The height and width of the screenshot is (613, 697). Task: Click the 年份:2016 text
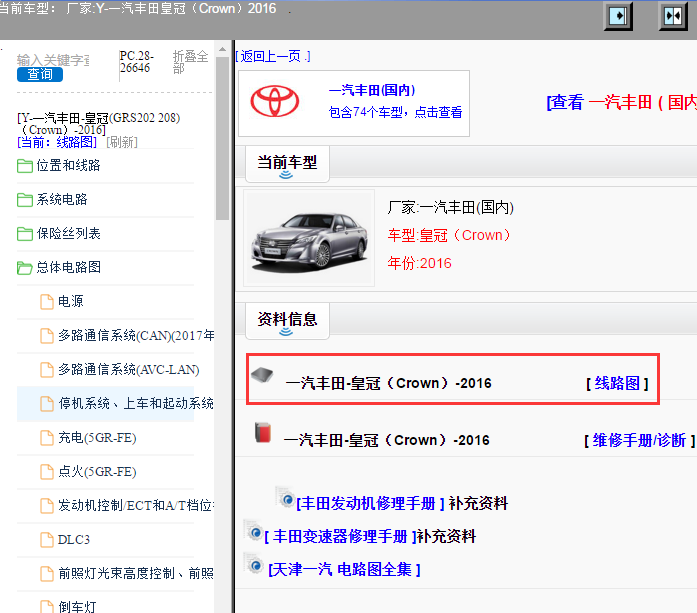[419, 263]
